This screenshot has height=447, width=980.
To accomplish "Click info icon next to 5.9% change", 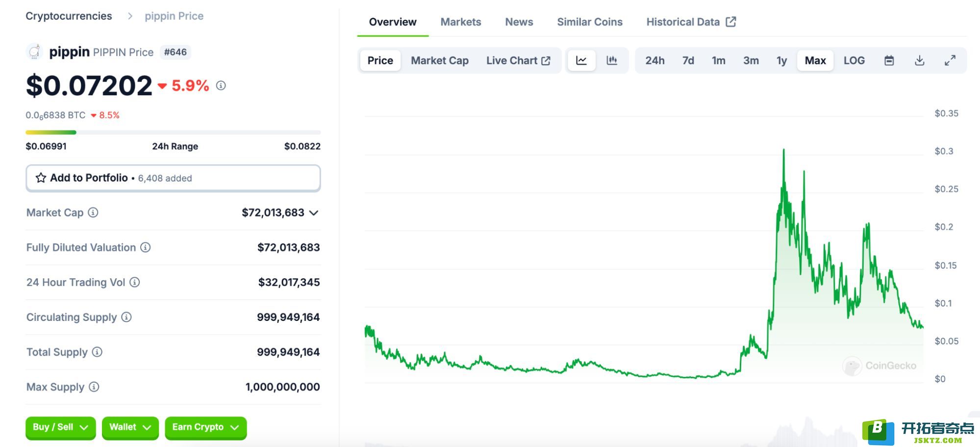I will 221,85.
